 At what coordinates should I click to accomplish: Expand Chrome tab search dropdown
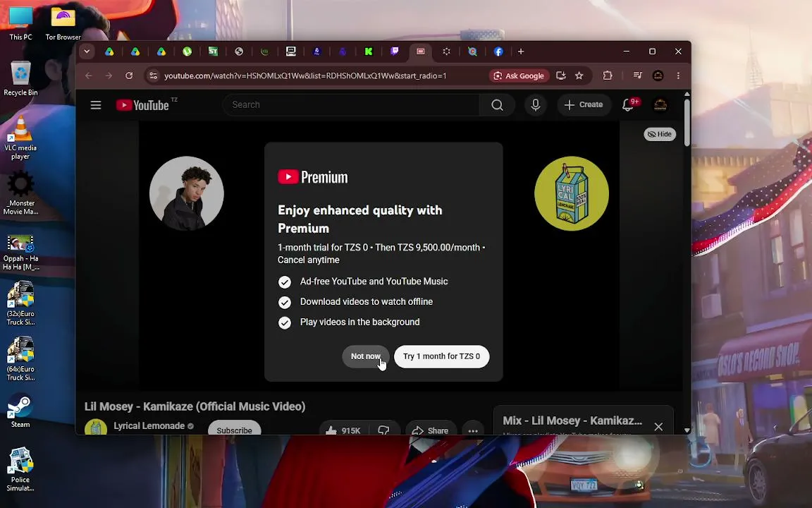87,52
